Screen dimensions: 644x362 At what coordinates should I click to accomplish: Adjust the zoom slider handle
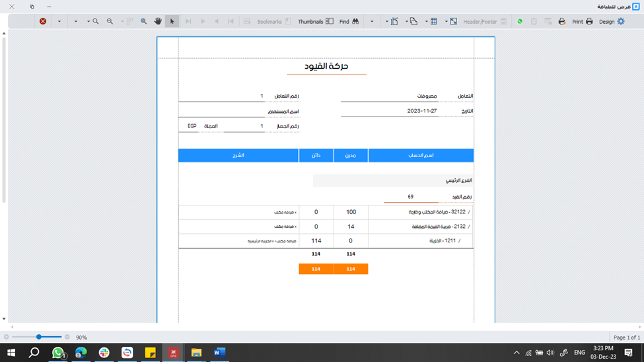(x=39, y=337)
